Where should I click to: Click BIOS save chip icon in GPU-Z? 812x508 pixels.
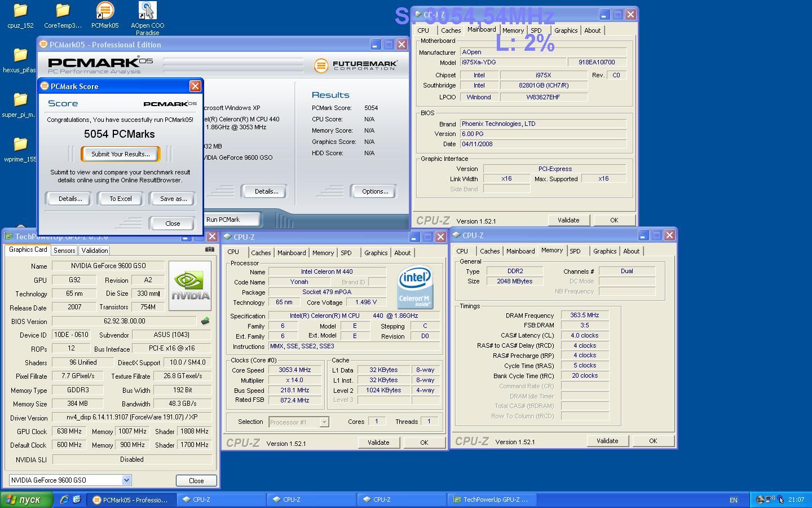205,321
